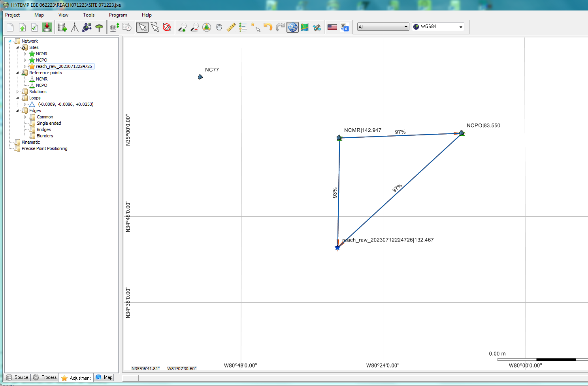Click the translate icon

[x=345, y=27]
